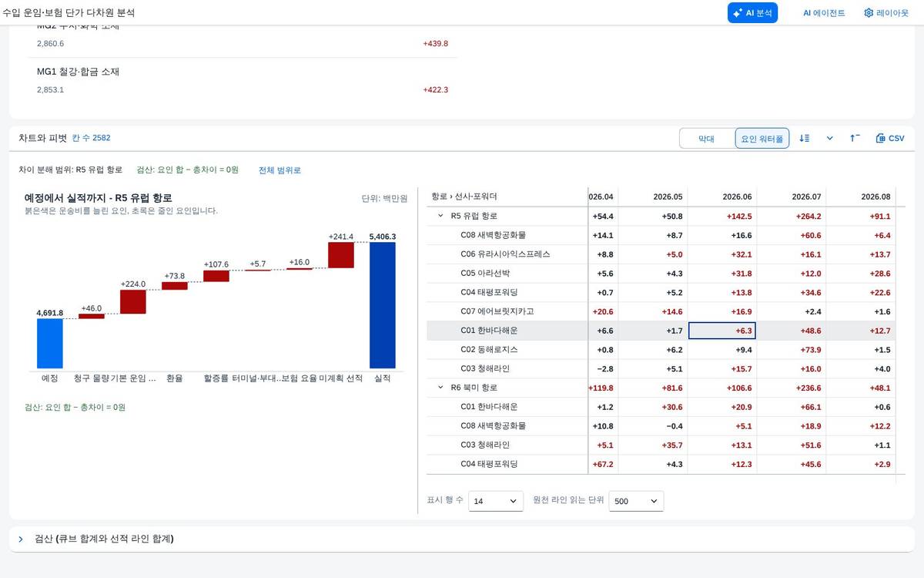Click the dark blue 실적 bar
924x578 pixels.
383,305
